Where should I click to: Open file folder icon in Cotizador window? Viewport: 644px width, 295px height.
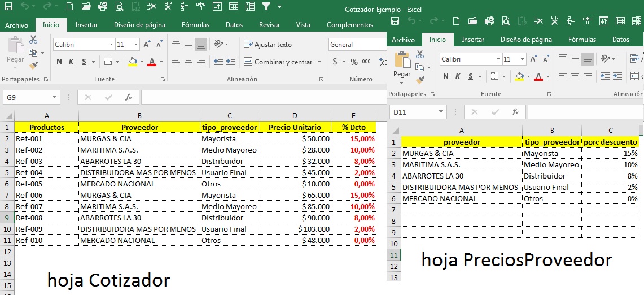coord(86,6)
